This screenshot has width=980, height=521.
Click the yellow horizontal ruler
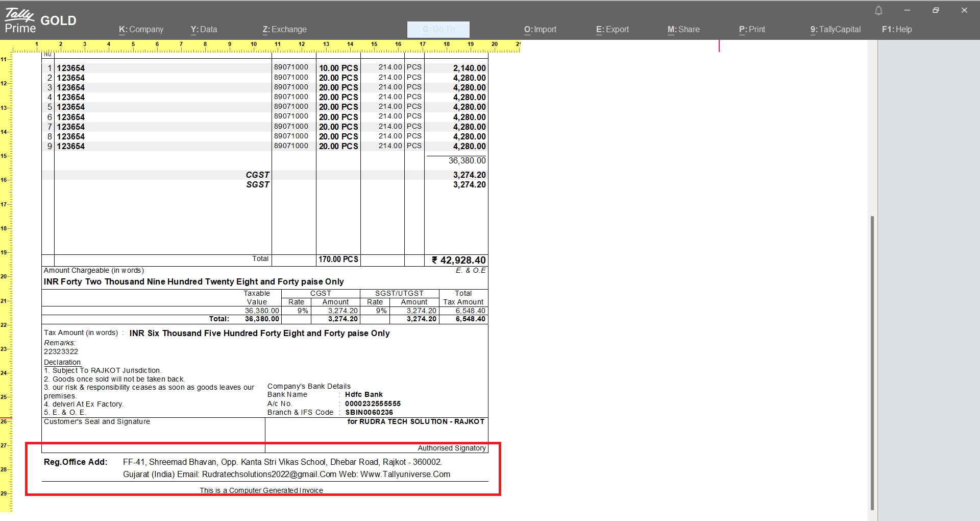265,46
